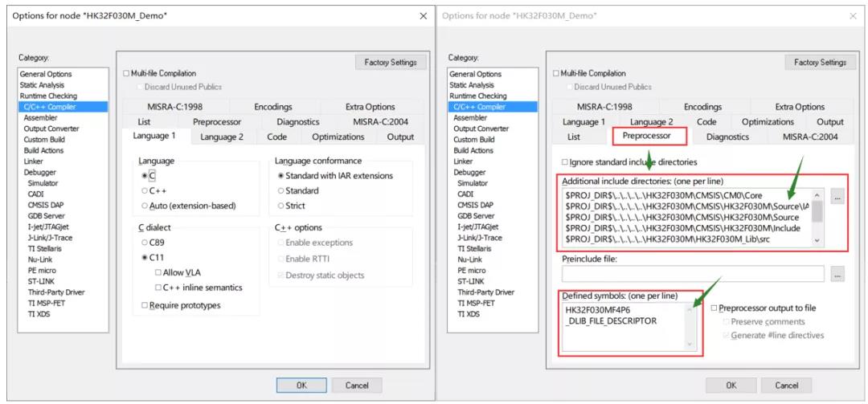Select Build Actions category in right dialog

[473, 150]
